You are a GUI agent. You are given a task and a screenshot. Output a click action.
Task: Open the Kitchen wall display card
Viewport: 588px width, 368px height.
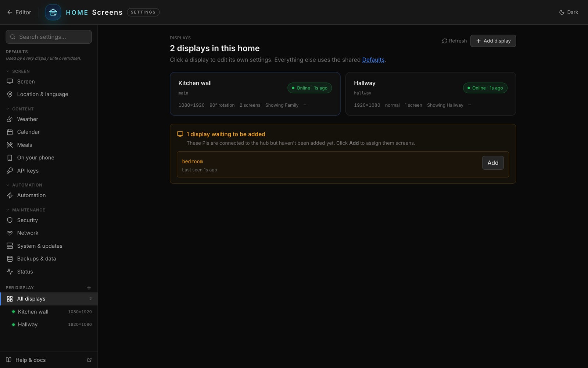pos(255,94)
